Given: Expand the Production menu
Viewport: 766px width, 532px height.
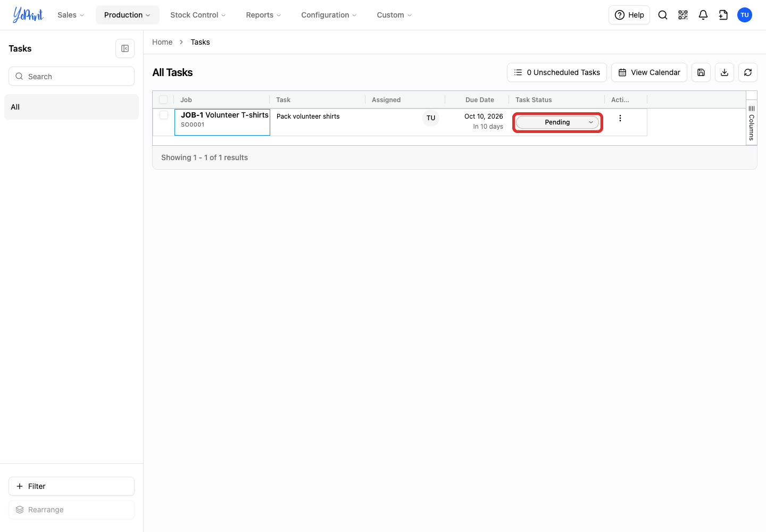Looking at the screenshot, I should click(x=127, y=15).
